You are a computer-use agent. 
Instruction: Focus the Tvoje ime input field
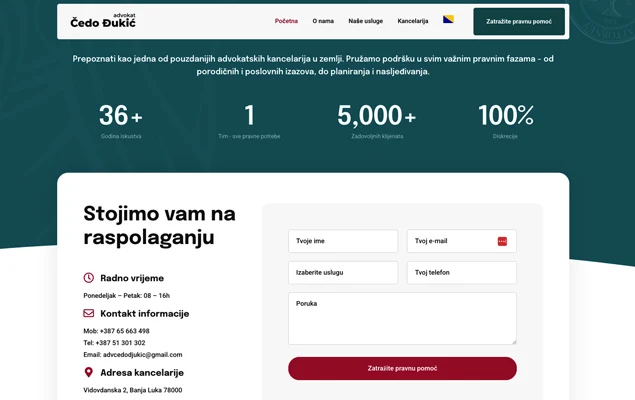tap(343, 241)
